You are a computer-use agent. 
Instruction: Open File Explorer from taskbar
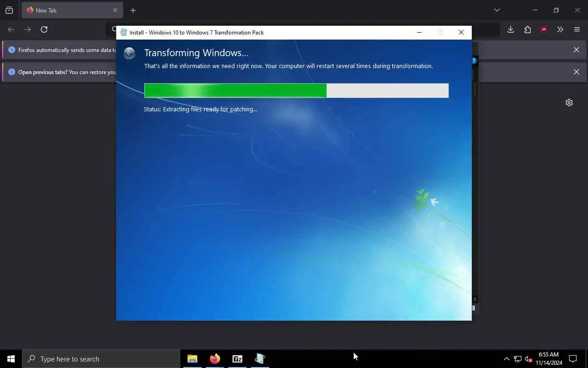(192, 359)
